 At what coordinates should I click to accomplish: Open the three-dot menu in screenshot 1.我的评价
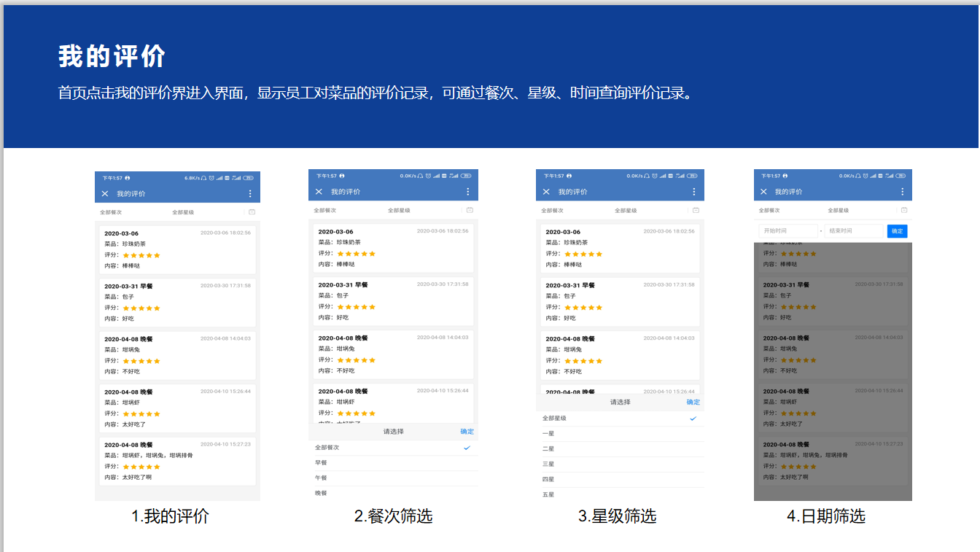(x=250, y=193)
